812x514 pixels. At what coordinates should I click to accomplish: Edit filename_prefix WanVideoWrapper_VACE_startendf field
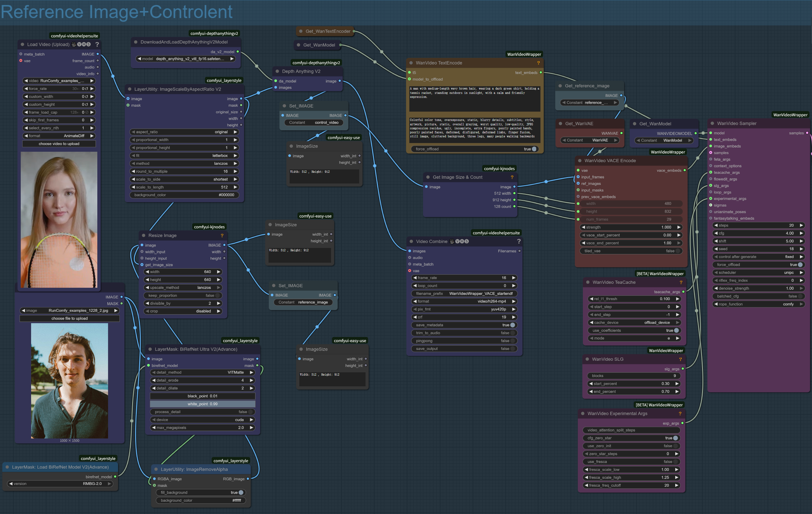click(x=464, y=293)
